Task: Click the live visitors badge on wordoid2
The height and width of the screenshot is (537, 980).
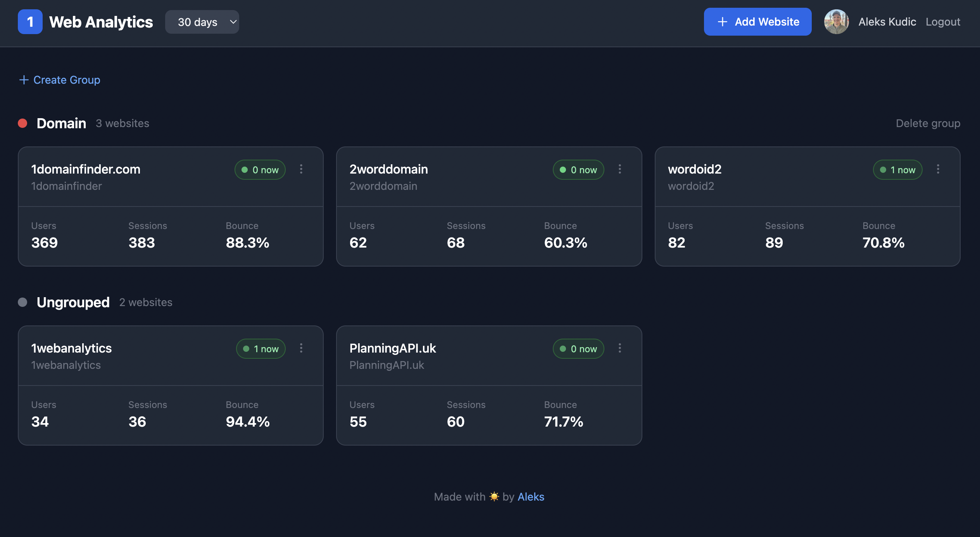Action: coord(897,169)
